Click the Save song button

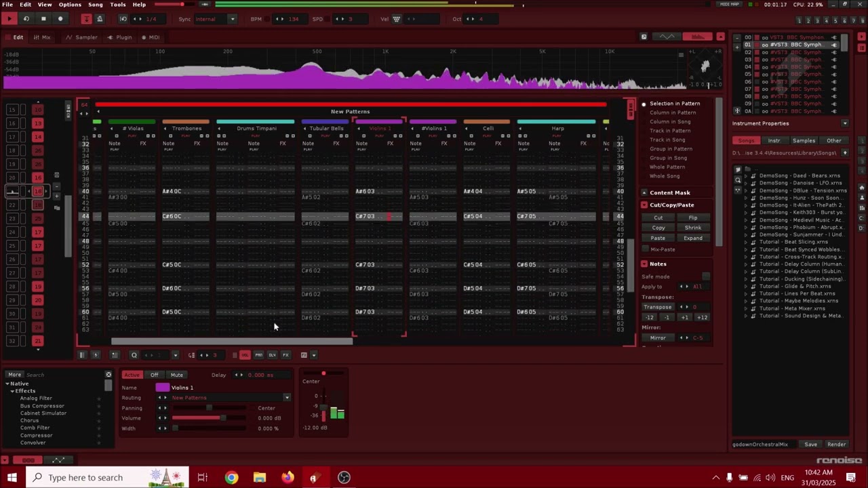click(x=811, y=445)
